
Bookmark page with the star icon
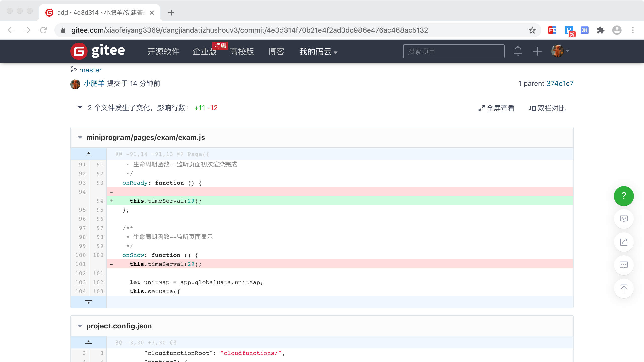[532, 30]
